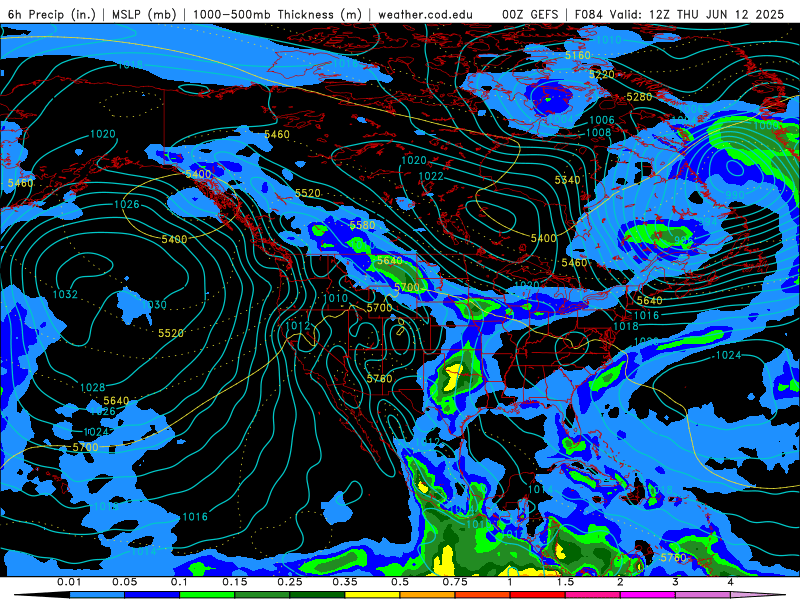800x600 pixels.
Task: Click the light purple 3–4 legend swatch
Action: [x=703, y=595]
